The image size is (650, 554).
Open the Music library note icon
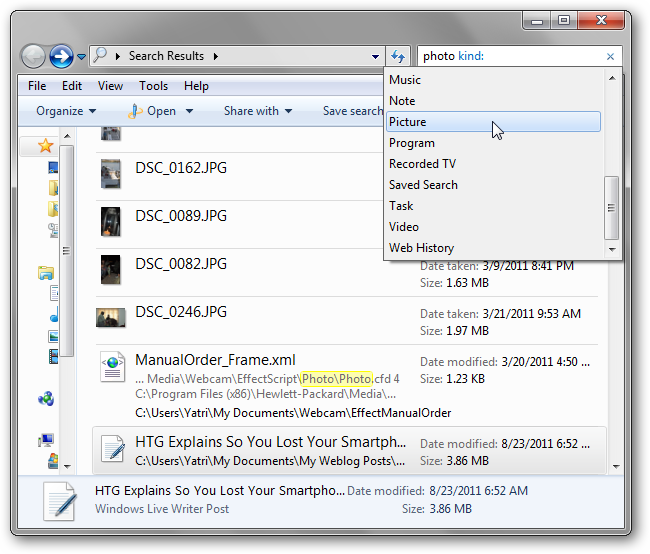[54, 315]
